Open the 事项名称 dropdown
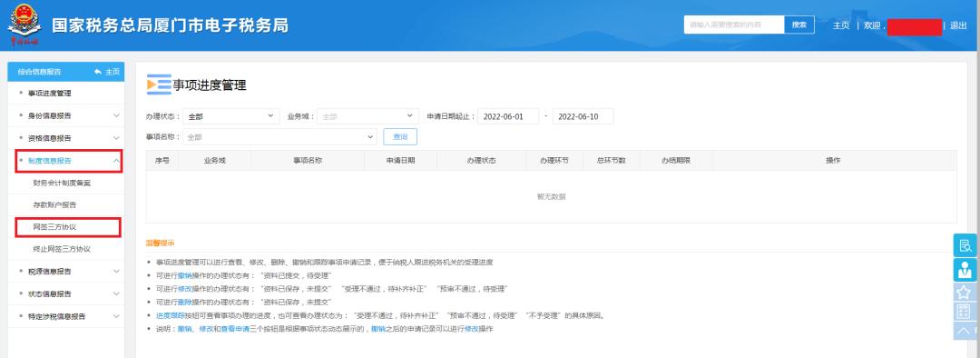 pos(279,136)
